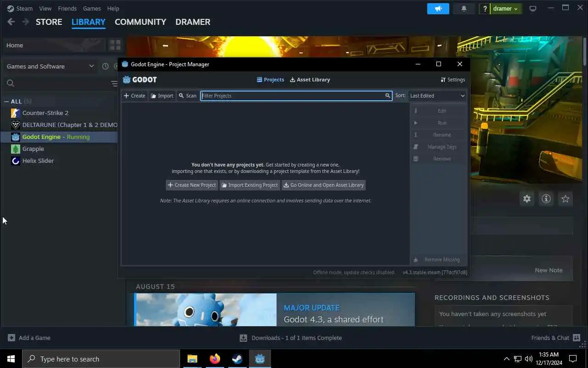The width and height of the screenshot is (588, 368).
Task: Click the DELTARUNE game icon
Action: 16,125
